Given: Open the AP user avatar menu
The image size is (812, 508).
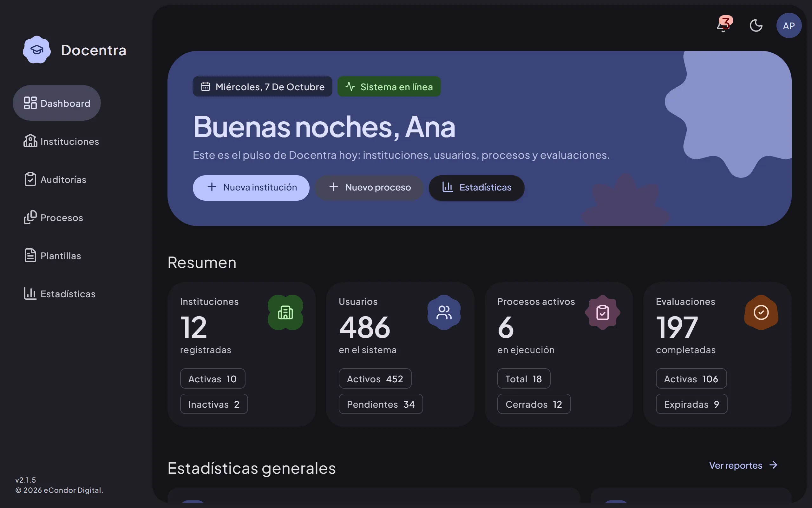Looking at the screenshot, I should coord(789,25).
